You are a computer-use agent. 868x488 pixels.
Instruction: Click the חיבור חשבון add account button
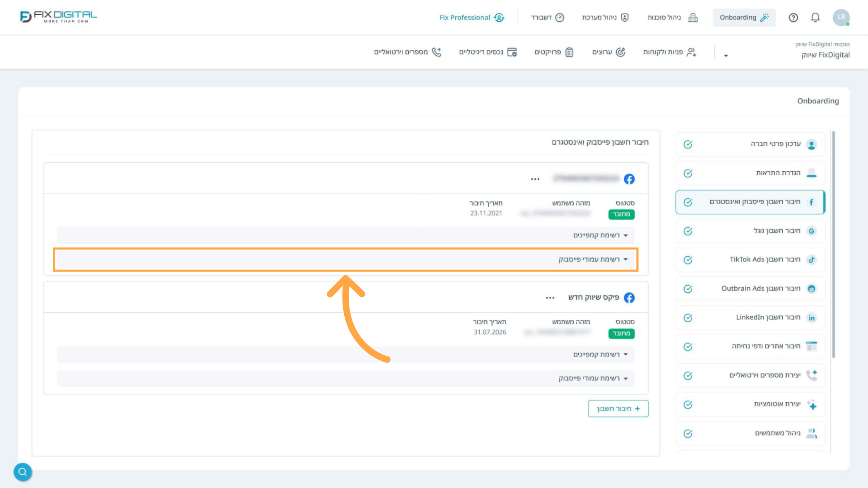[x=618, y=408]
